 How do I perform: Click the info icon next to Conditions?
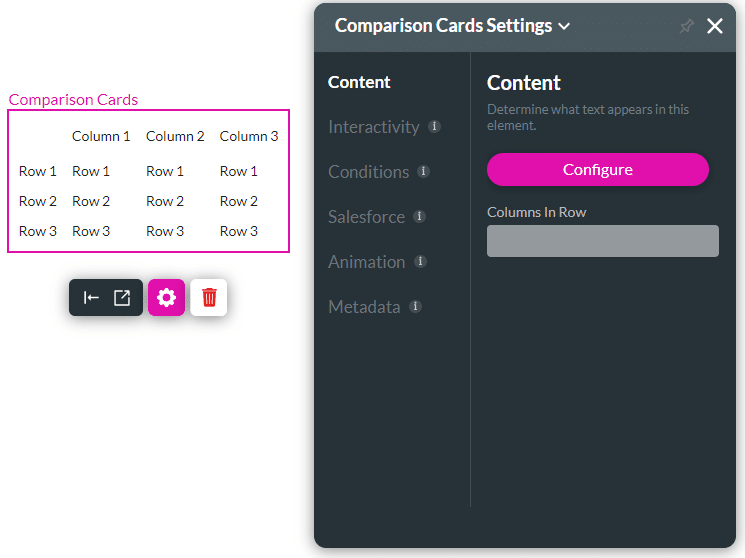(x=423, y=171)
